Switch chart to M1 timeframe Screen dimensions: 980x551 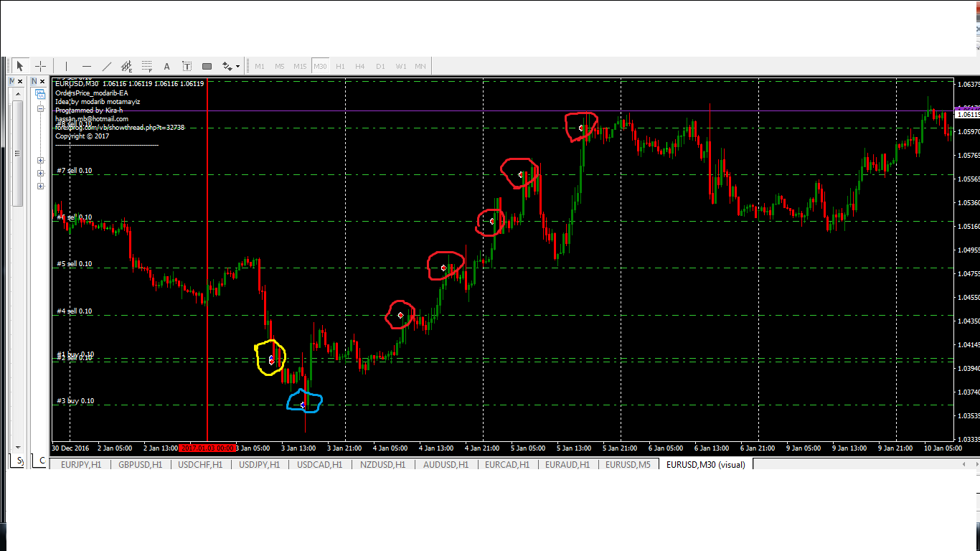[260, 66]
